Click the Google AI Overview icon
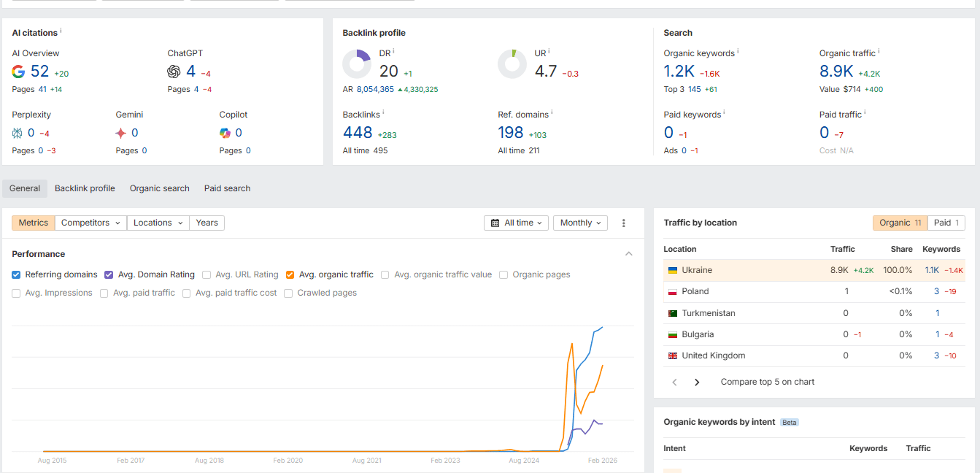The width and height of the screenshot is (980, 473). pos(18,72)
